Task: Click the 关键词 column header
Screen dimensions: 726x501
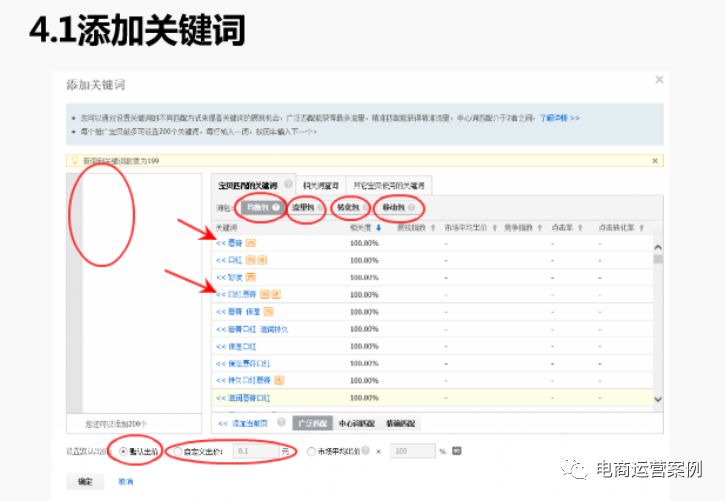Action: coord(226,227)
